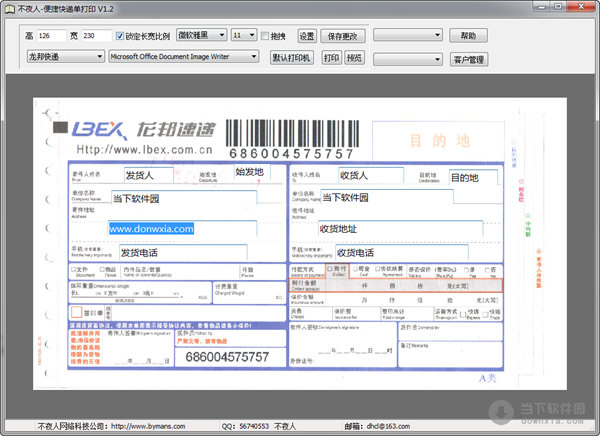
Task: Enable the 拖拽 drag checkbox
Action: (x=264, y=36)
